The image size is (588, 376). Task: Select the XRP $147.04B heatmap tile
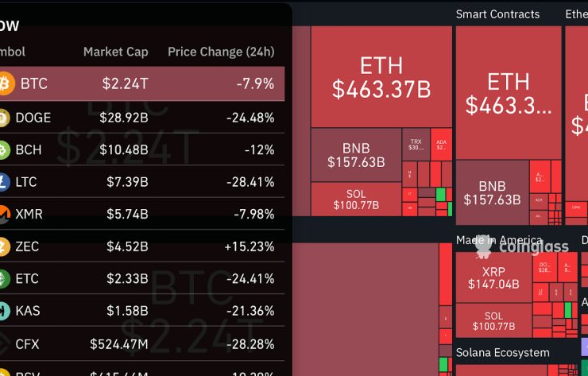493,277
